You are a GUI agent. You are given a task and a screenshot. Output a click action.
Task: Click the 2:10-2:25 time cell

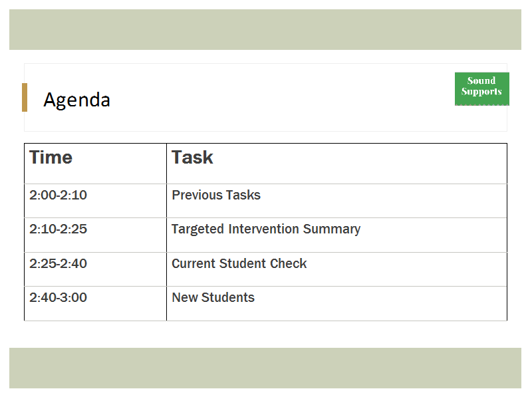95,235
